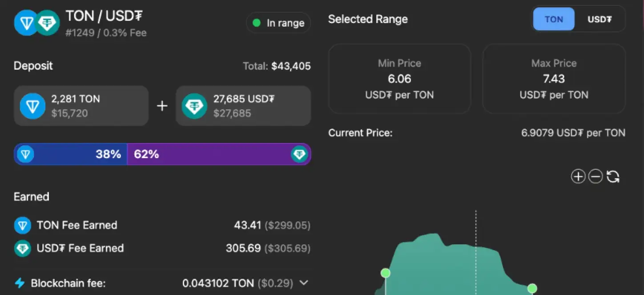Click the Max Price box

click(554, 79)
